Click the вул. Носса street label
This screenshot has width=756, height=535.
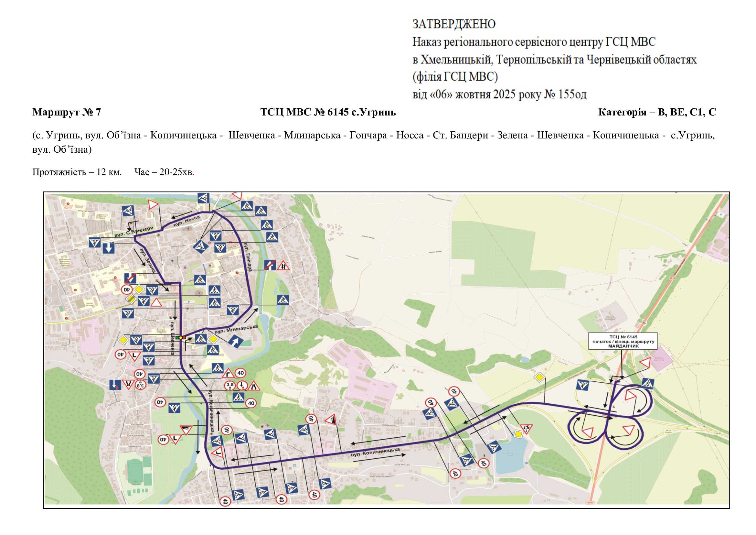click(x=186, y=221)
